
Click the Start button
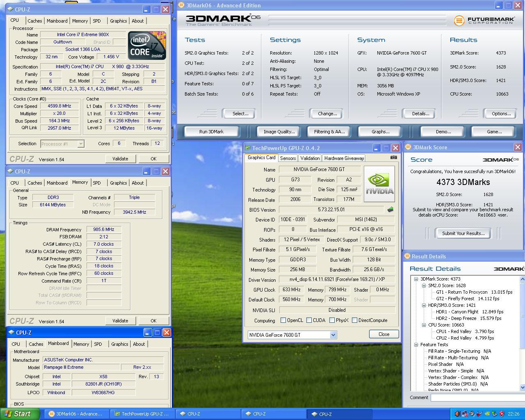coord(20,414)
